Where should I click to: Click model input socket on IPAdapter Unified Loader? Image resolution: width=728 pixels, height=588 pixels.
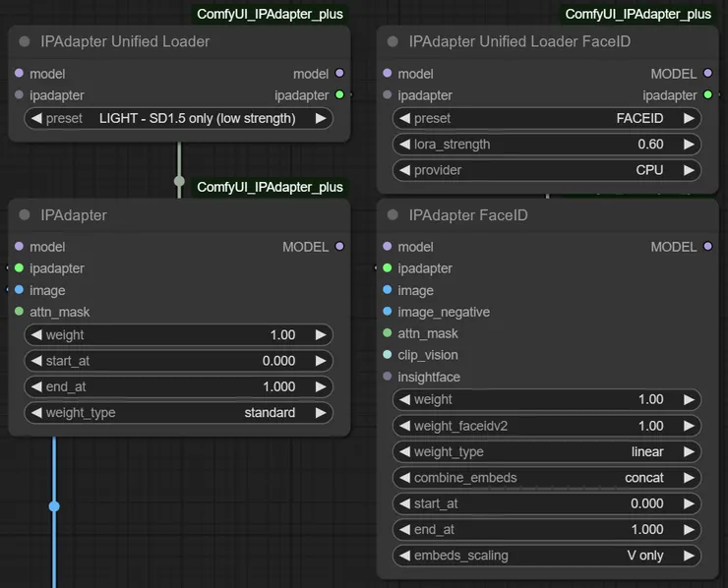pos(19,73)
